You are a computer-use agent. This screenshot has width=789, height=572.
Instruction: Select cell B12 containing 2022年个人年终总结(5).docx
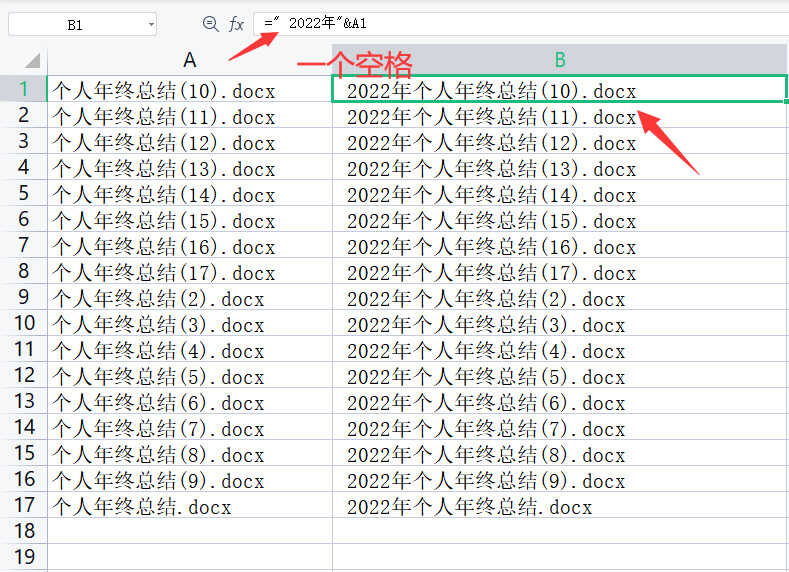point(560,377)
